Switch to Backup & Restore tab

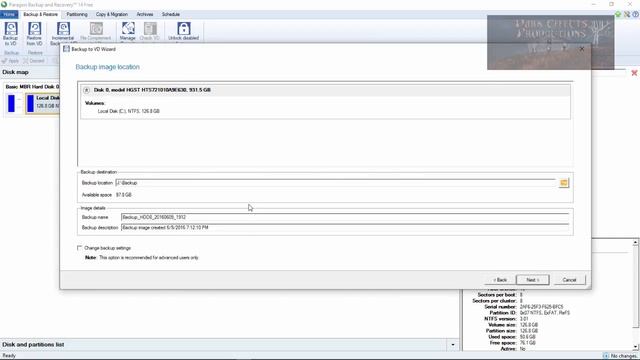coord(40,14)
